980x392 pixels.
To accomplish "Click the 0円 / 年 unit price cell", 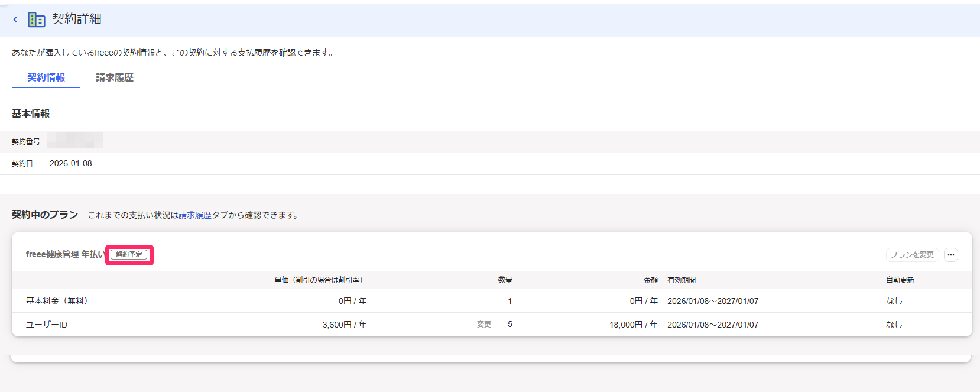I will click(353, 301).
